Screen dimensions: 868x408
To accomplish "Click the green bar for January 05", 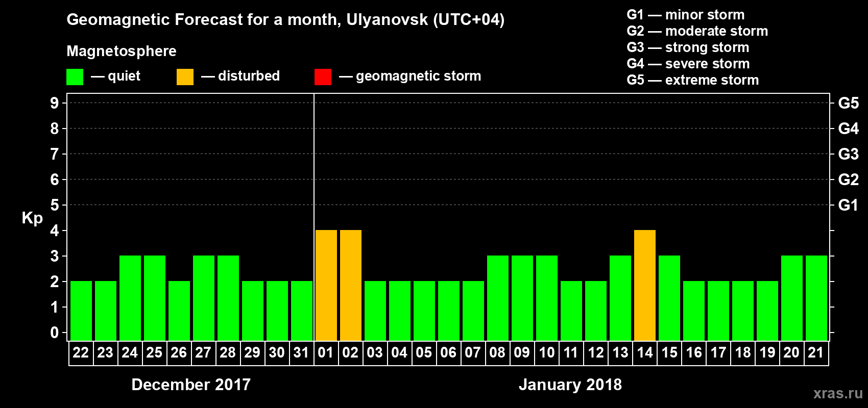I will point(424,311).
